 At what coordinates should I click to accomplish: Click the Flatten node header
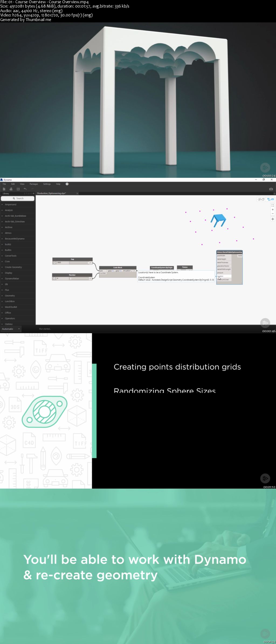[185, 267]
